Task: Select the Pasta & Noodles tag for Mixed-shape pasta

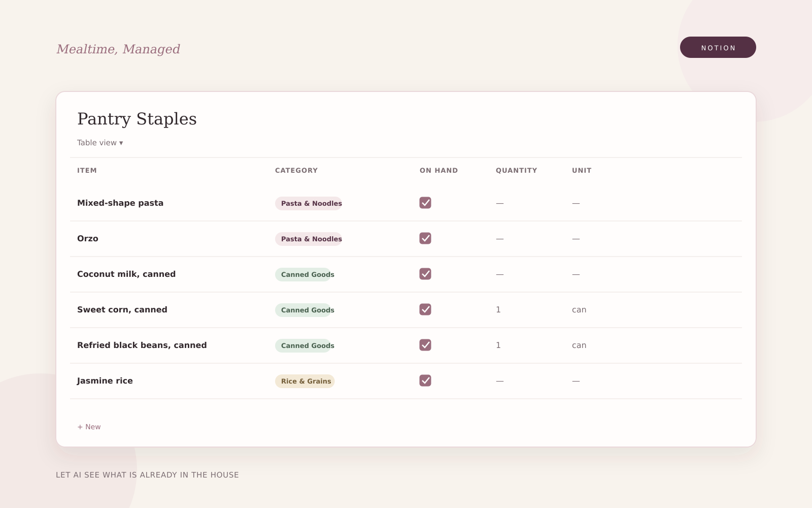Action: point(309,203)
